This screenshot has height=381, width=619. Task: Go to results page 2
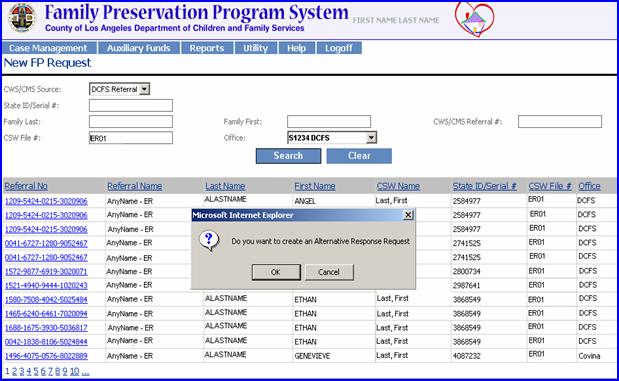(x=15, y=372)
